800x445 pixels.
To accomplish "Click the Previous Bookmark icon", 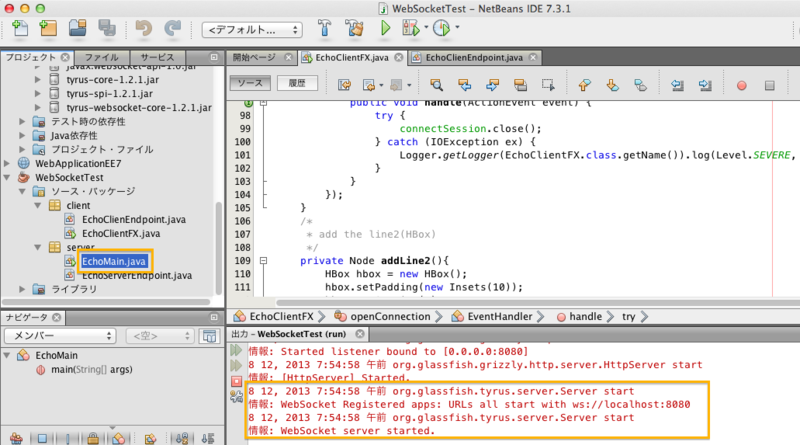I will [x=584, y=85].
